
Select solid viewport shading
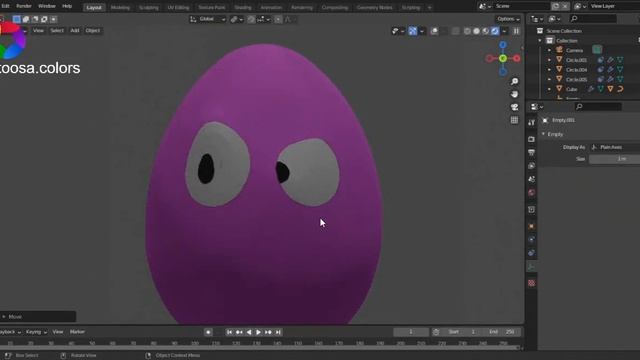(476, 31)
